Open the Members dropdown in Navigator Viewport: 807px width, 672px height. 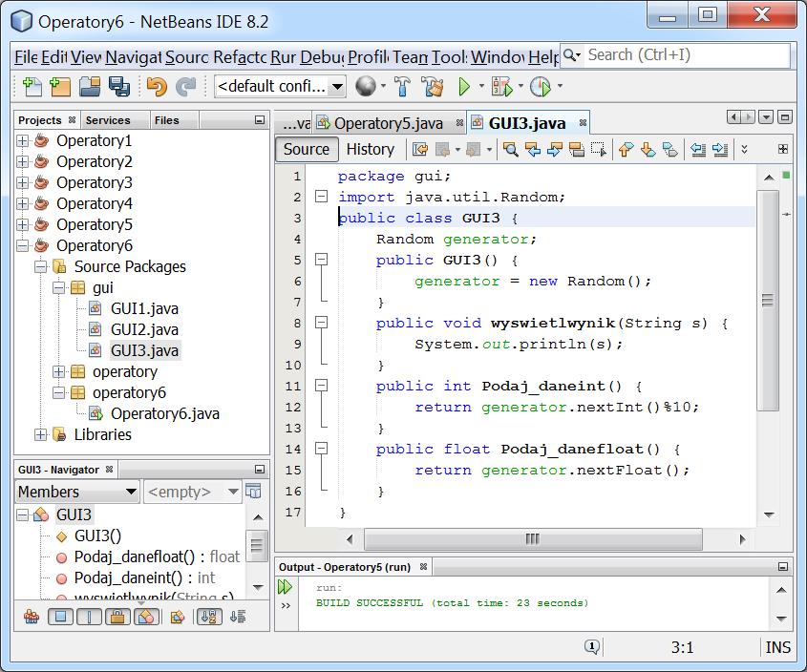pyautogui.click(x=77, y=492)
